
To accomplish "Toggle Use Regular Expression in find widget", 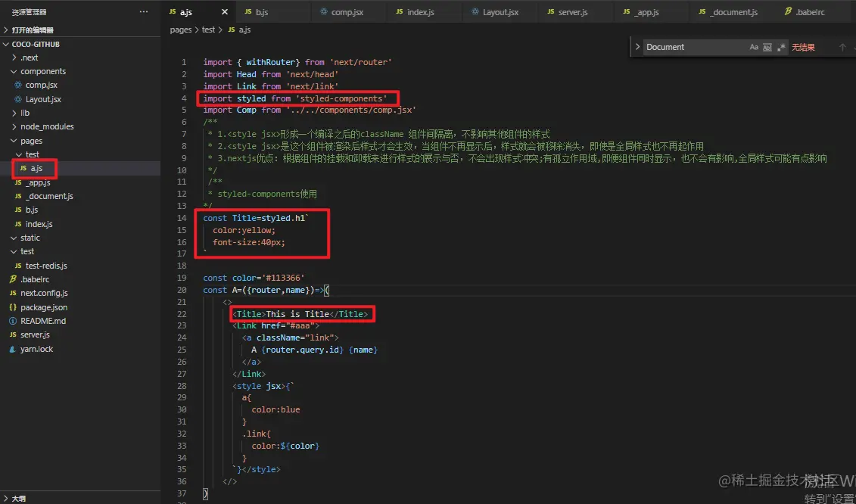I will coord(781,47).
